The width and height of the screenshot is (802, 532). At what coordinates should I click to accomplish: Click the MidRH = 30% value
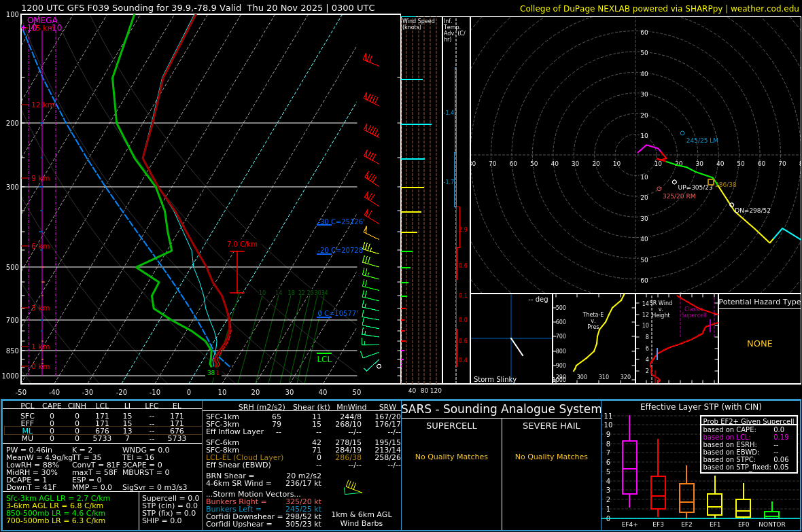point(32,472)
